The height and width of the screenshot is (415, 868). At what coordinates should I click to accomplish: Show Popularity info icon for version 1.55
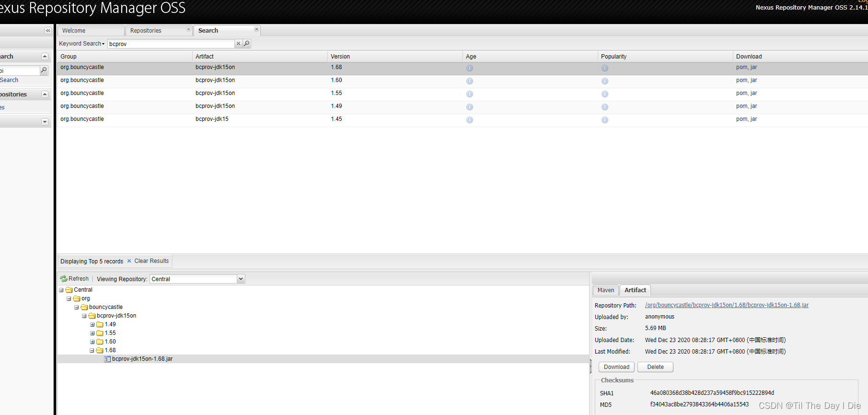(605, 94)
